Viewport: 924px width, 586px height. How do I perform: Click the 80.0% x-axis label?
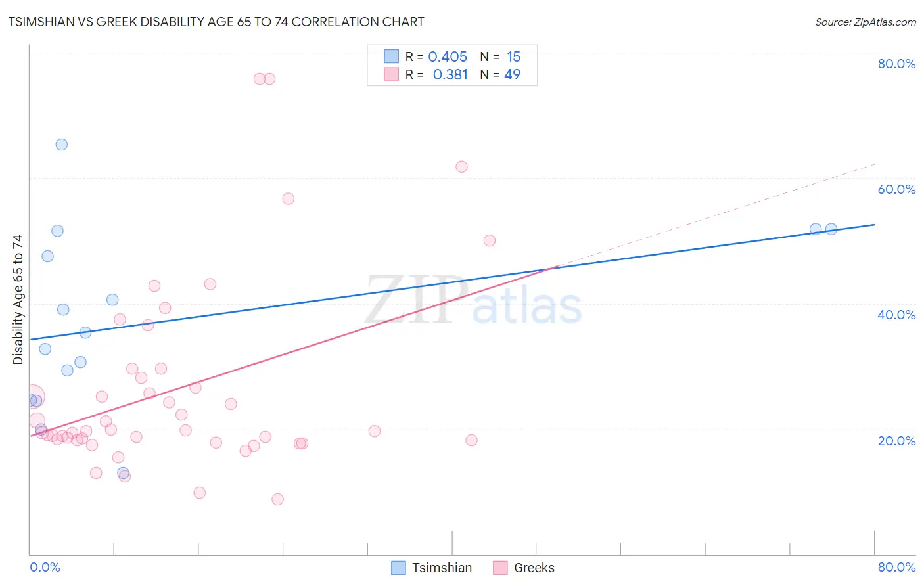[896, 567]
